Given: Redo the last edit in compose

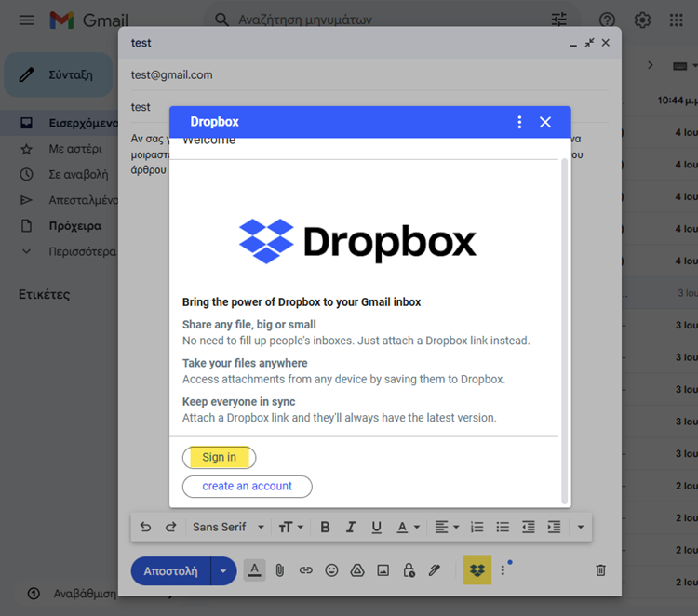Looking at the screenshot, I should click(171, 527).
